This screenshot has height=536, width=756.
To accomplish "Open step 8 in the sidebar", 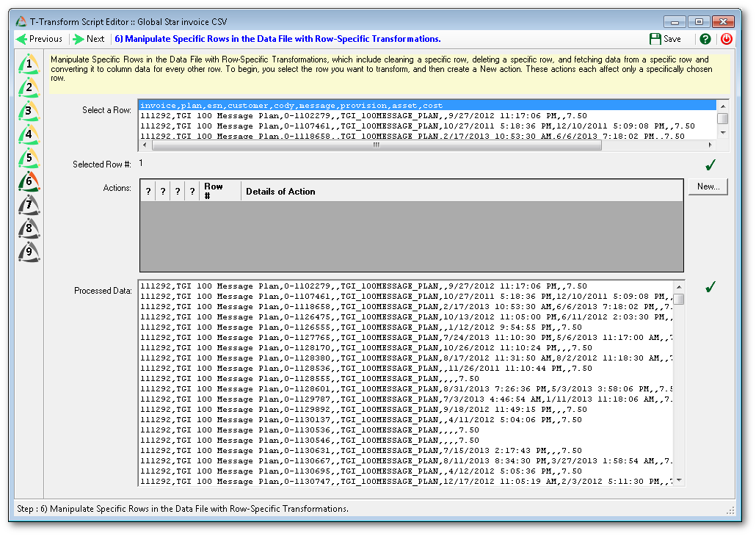I will [x=29, y=228].
